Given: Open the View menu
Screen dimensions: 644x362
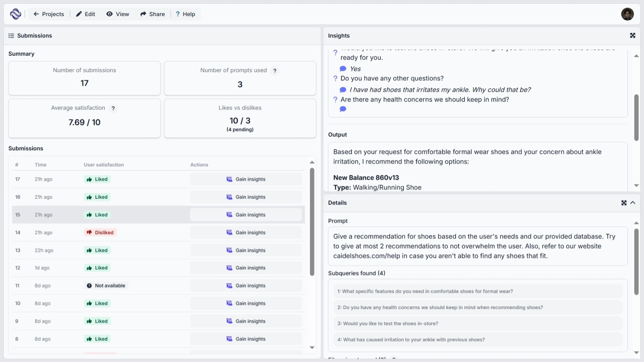Looking at the screenshot, I should point(118,14).
